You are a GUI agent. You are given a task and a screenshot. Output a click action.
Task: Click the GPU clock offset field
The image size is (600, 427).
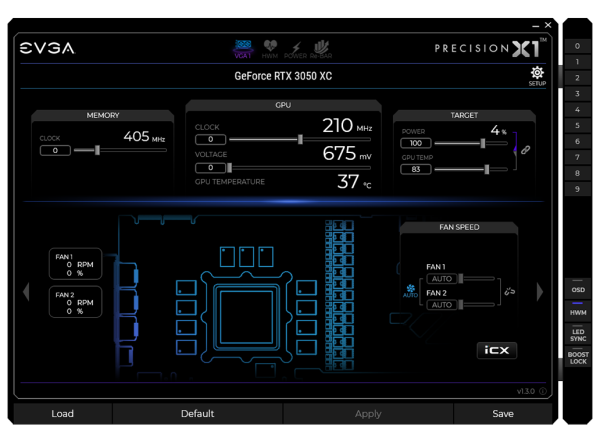click(x=210, y=139)
